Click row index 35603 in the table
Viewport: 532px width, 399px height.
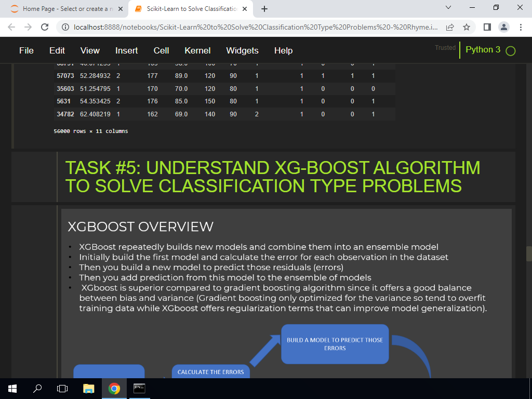click(65, 88)
